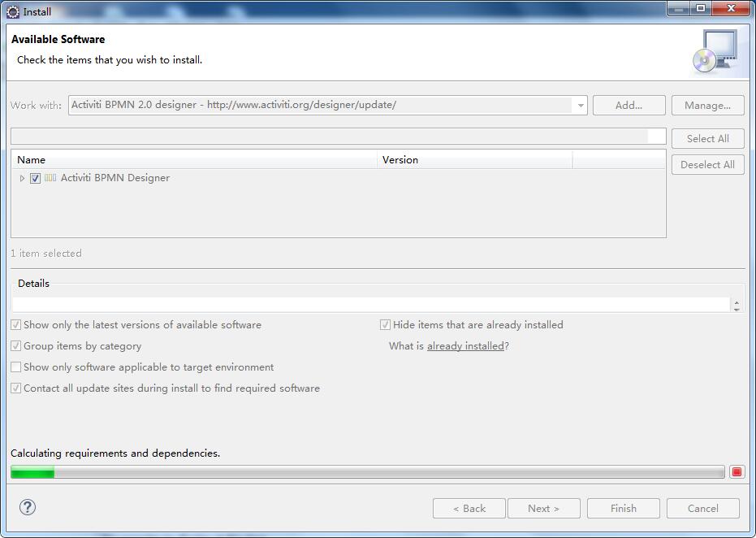Click the green progress bar
The height and width of the screenshot is (538, 756).
pyautogui.click(x=367, y=472)
